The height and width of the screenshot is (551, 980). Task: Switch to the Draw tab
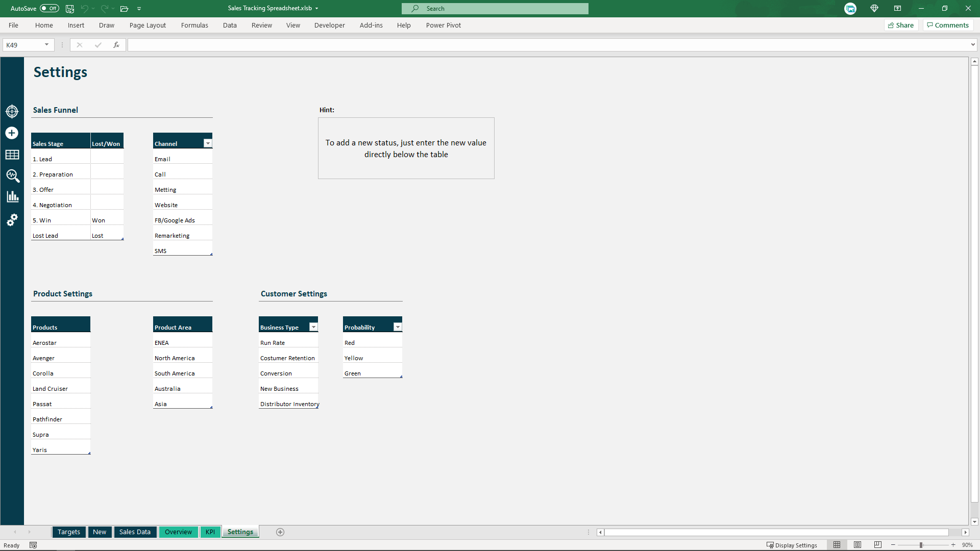(107, 25)
